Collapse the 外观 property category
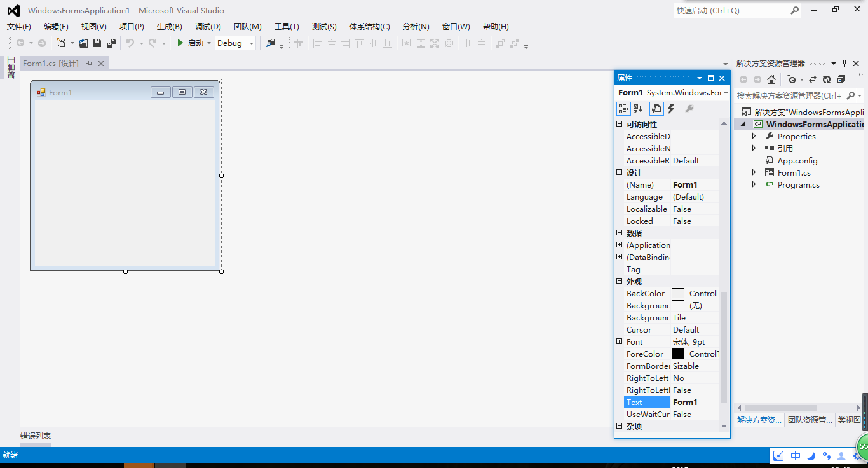868x468 pixels. click(x=620, y=282)
